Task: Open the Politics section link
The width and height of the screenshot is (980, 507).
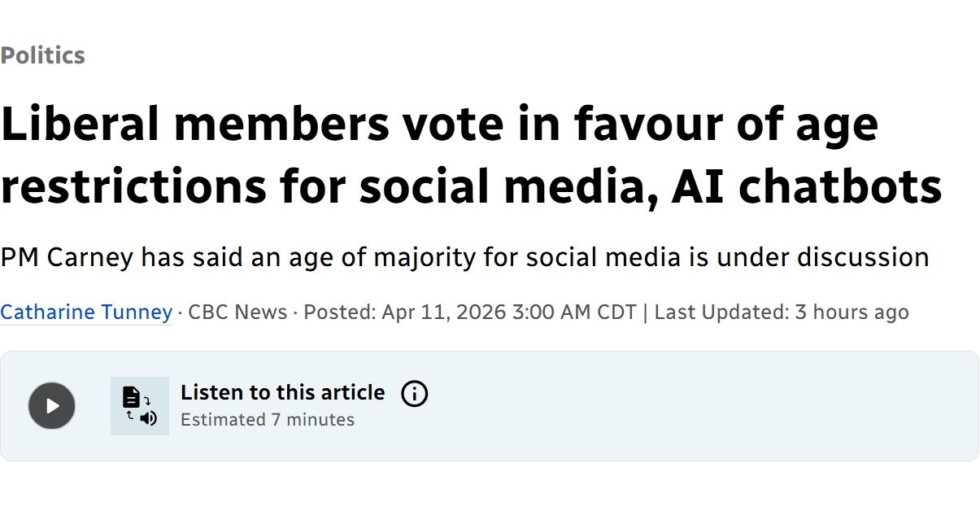Action: click(x=42, y=55)
